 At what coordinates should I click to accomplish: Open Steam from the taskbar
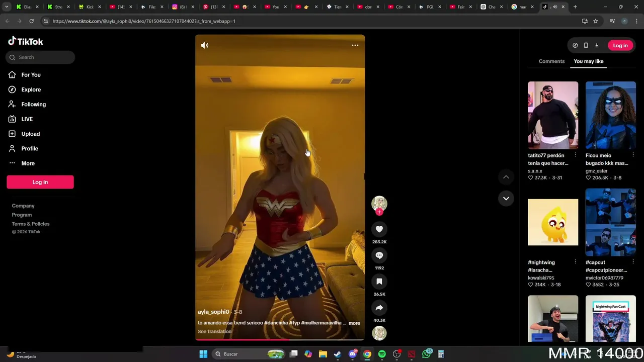pos(338,354)
